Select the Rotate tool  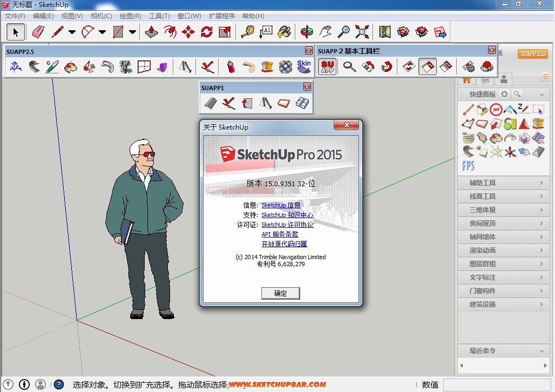pyautogui.click(x=207, y=32)
